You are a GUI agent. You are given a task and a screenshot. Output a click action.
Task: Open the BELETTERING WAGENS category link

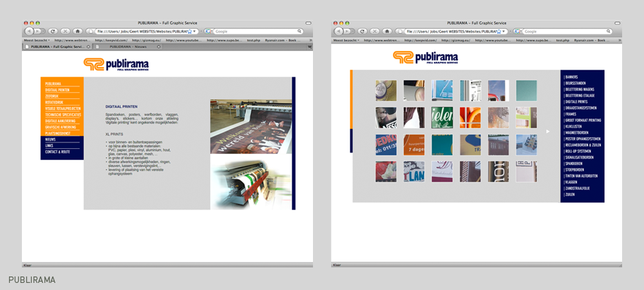click(579, 89)
